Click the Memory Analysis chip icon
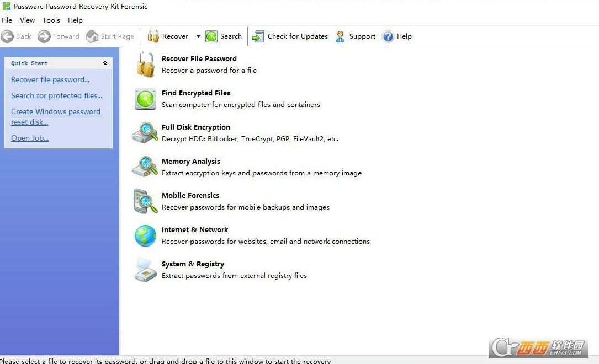The image size is (599, 364). (145, 167)
